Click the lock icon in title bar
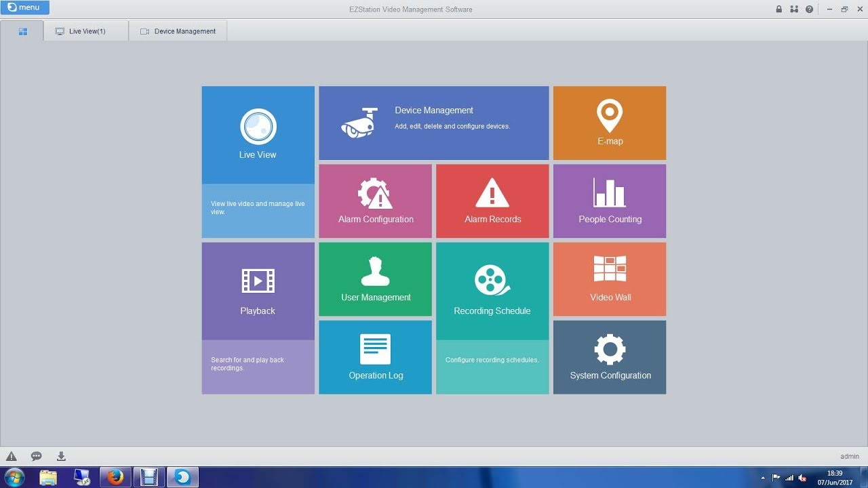This screenshot has width=868, height=488. (x=778, y=9)
